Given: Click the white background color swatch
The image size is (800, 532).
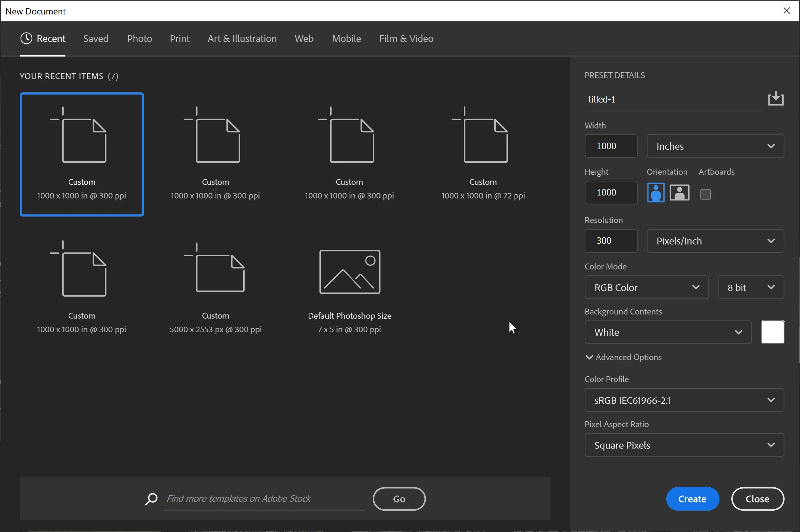Looking at the screenshot, I should click(x=772, y=332).
